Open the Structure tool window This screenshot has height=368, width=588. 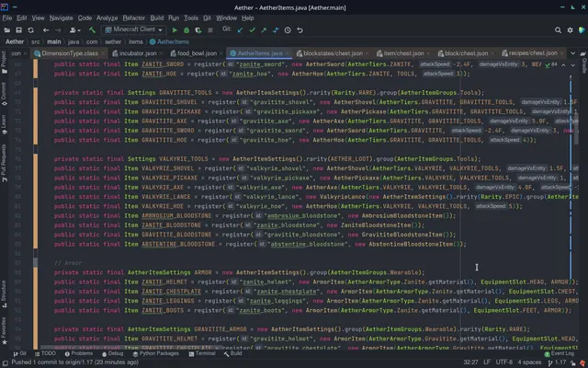(4, 294)
